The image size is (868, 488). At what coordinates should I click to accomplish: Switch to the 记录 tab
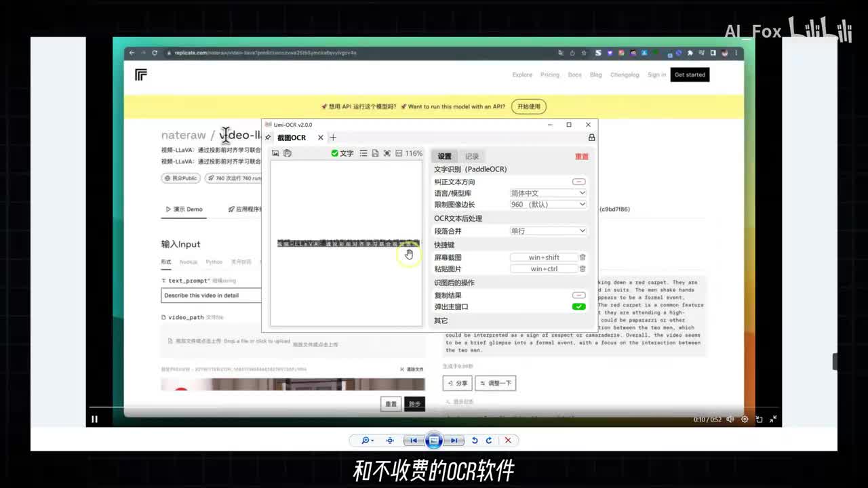(472, 157)
